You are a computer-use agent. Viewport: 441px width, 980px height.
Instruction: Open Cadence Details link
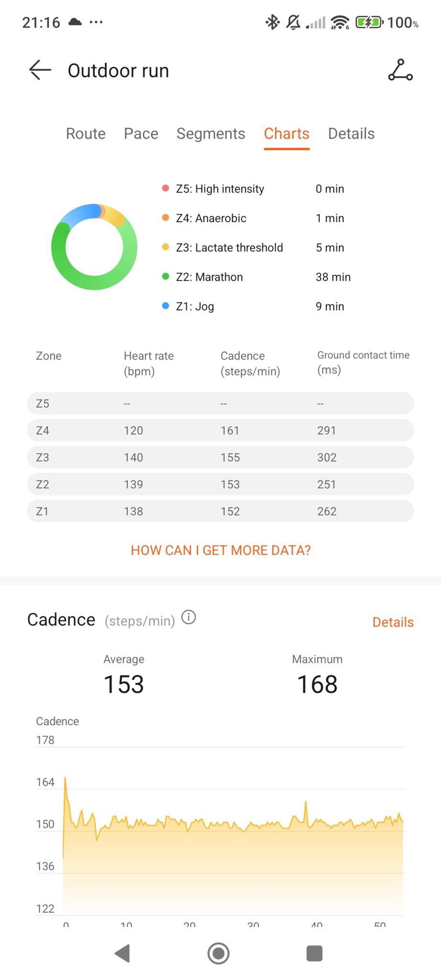(393, 622)
